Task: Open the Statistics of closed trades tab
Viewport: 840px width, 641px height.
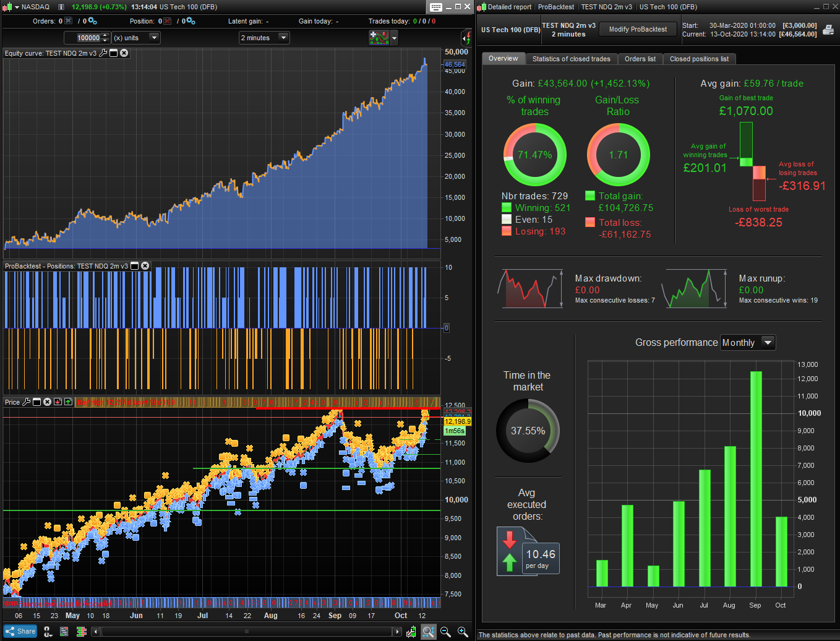Action: coord(572,59)
